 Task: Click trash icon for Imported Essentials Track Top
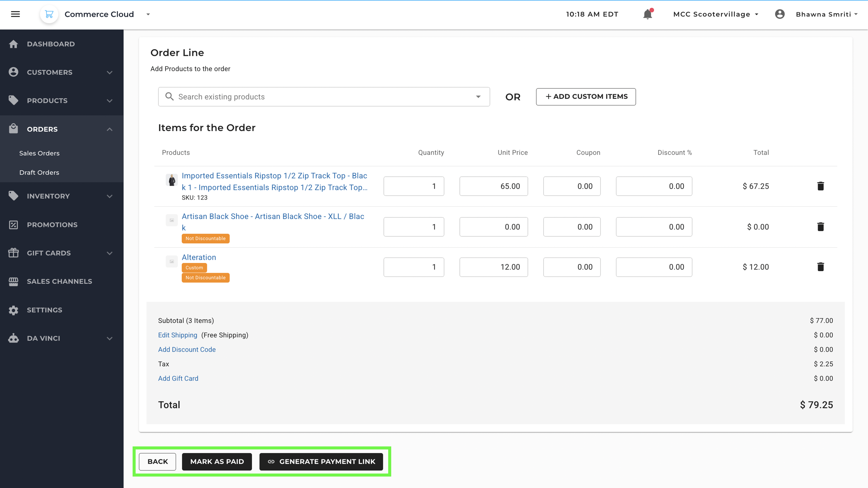[x=820, y=186]
